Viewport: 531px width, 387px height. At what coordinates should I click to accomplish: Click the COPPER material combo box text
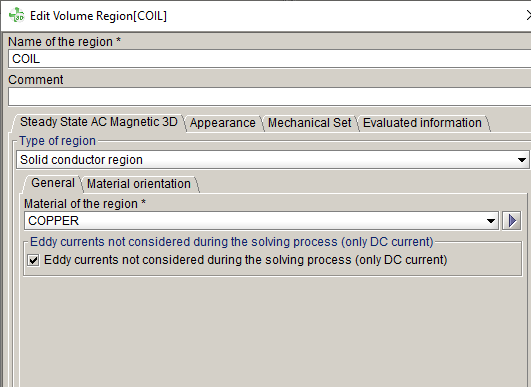54,221
